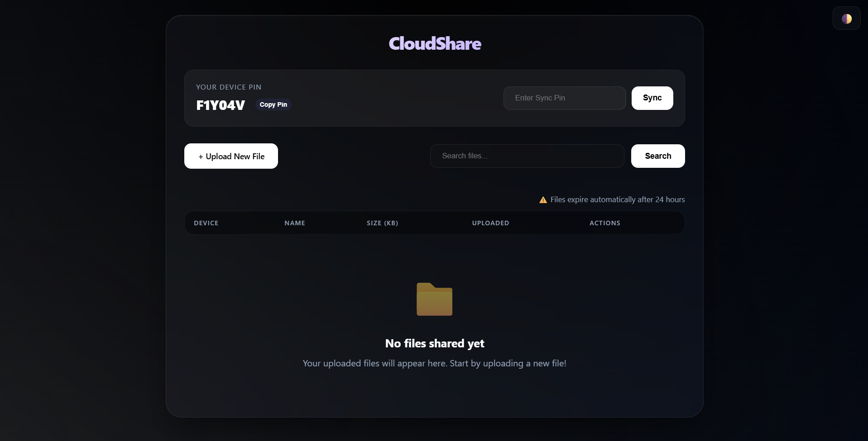Focus the Enter Sync Pin field
868x441 pixels.
coord(564,98)
